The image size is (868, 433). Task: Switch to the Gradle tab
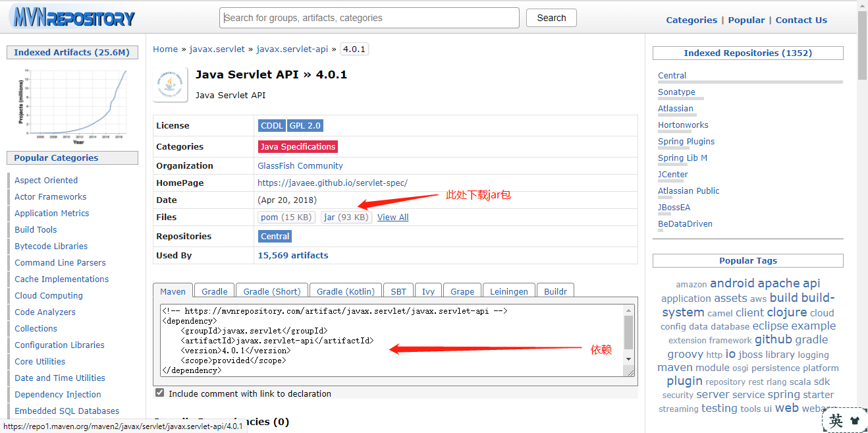pyautogui.click(x=215, y=291)
